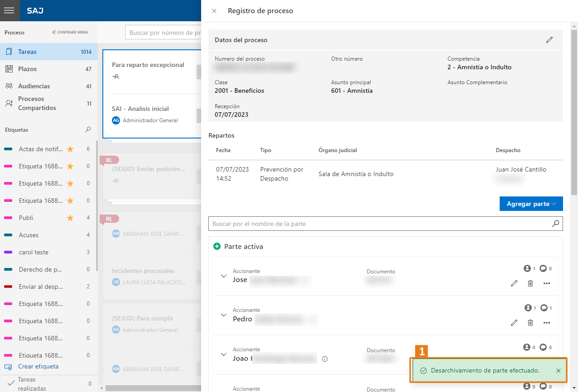
Task: Expand the Pedro accionante row chevron
Action: tap(223, 315)
